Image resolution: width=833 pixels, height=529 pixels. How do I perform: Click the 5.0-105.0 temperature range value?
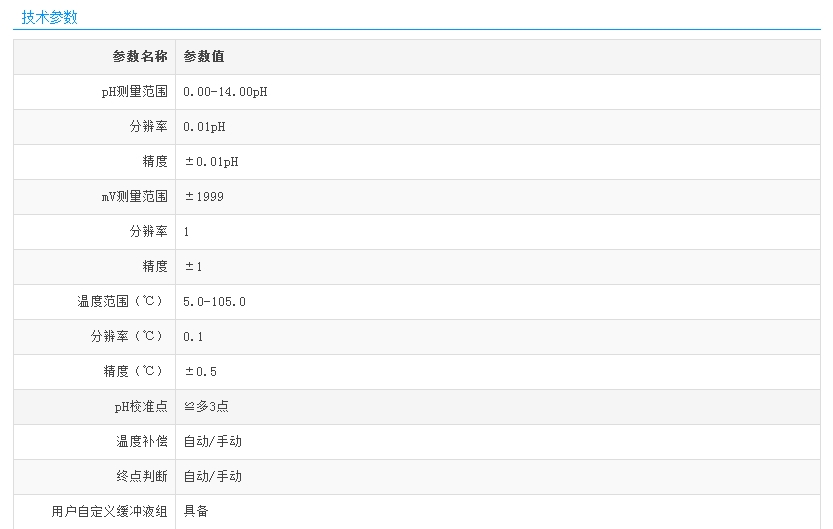coord(214,302)
